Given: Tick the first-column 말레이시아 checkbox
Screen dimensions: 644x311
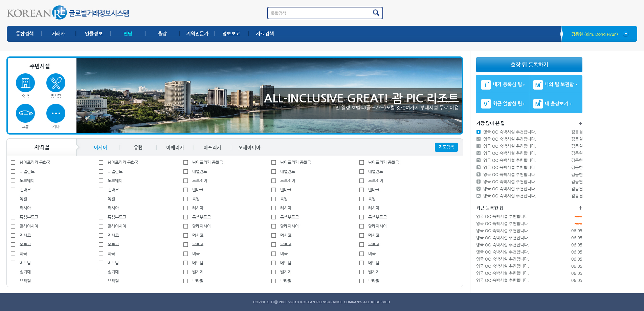Looking at the screenshot, I should click(13, 226).
